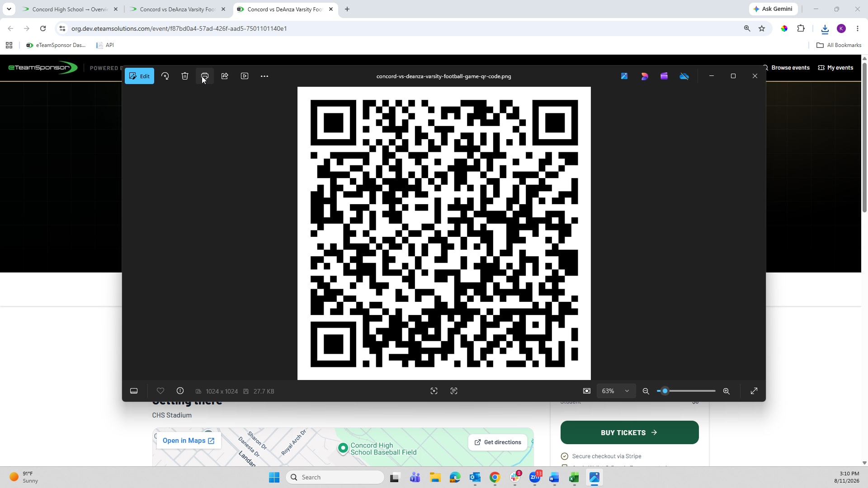Scan text in the image
The height and width of the screenshot is (488, 868).
click(x=454, y=391)
